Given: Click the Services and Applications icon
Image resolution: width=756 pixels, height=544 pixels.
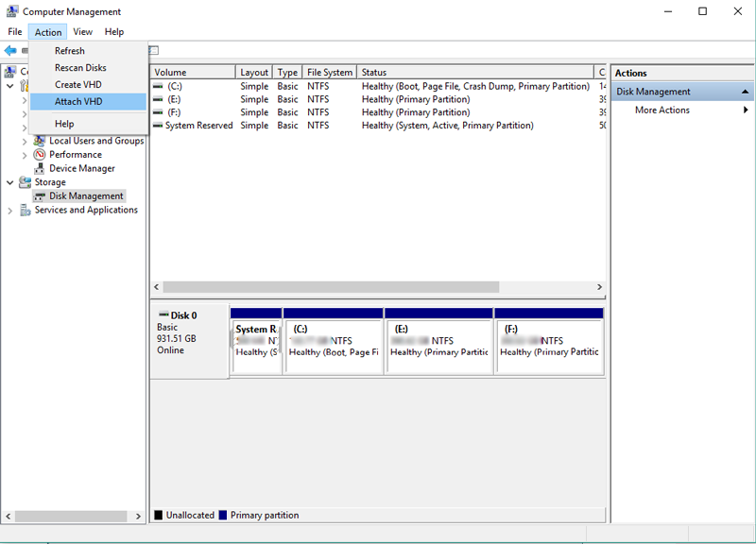Looking at the screenshot, I should click(26, 210).
